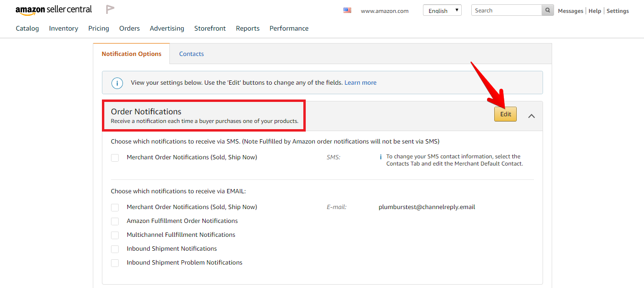
Task: Enable Multichannel Fullfillment Notifications checkbox
Action: (115, 235)
